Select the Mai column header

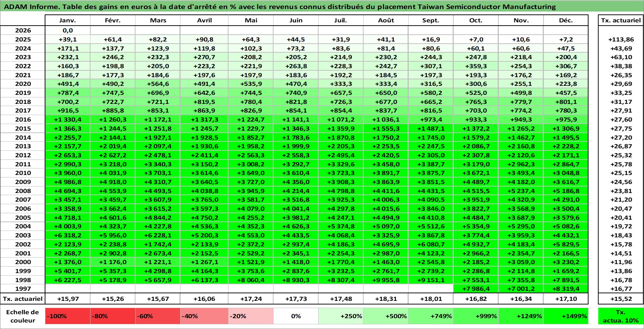click(x=251, y=20)
